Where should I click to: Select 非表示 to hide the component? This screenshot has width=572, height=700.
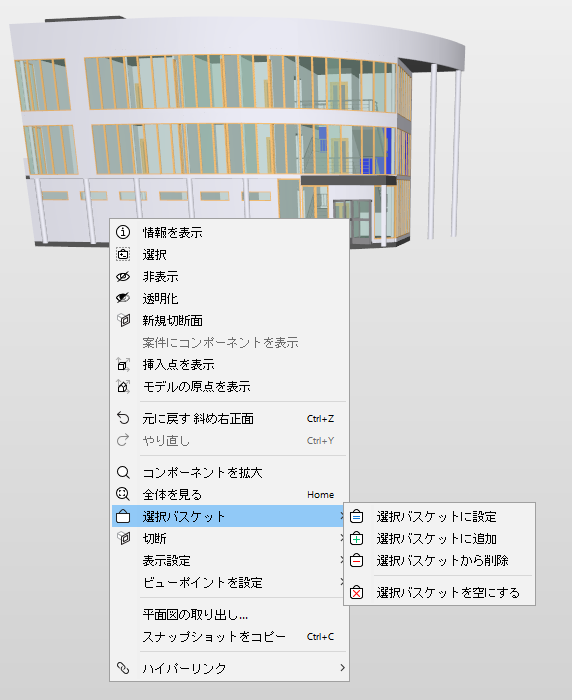229,276
